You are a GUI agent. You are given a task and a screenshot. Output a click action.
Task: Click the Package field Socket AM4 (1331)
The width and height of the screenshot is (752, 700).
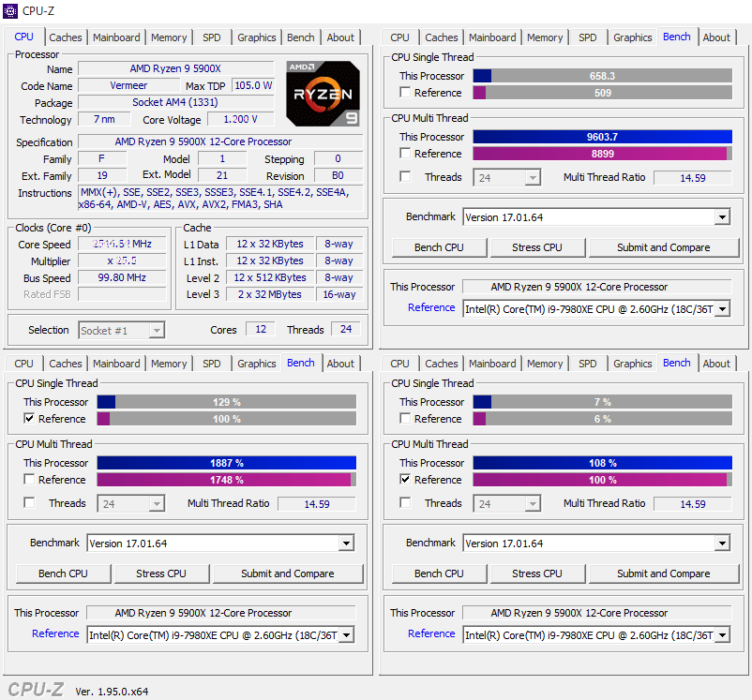(176, 102)
